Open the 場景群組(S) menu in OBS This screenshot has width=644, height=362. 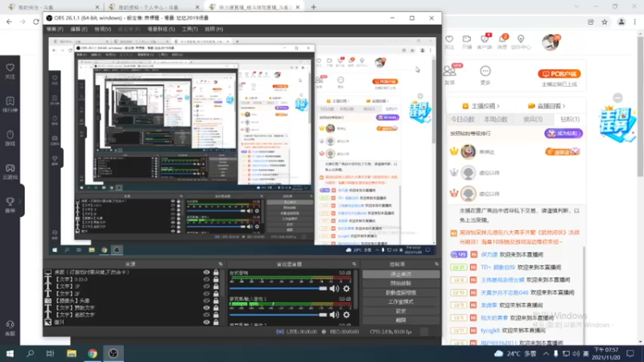[x=161, y=29]
